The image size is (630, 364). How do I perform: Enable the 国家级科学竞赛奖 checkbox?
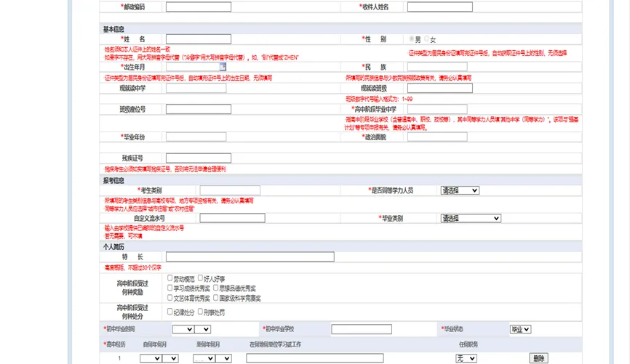[x=216, y=298]
